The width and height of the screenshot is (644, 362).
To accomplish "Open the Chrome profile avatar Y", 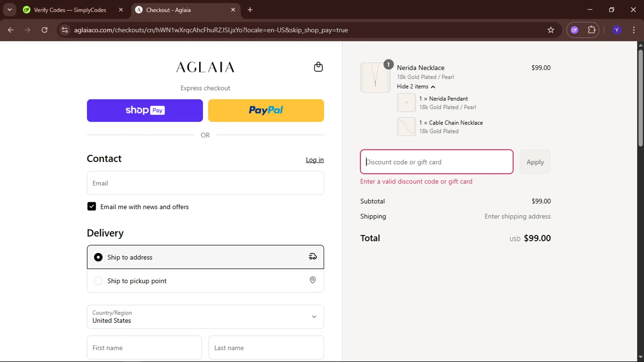I will click(x=617, y=30).
